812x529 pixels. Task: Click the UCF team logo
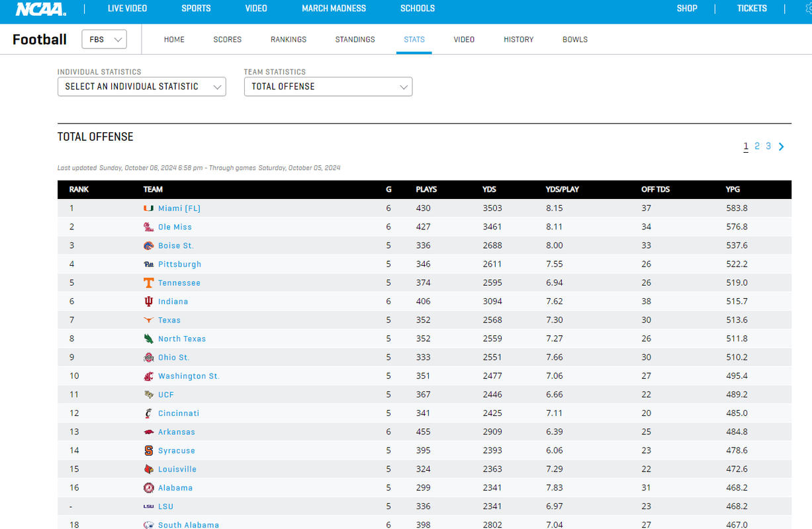[x=149, y=395]
